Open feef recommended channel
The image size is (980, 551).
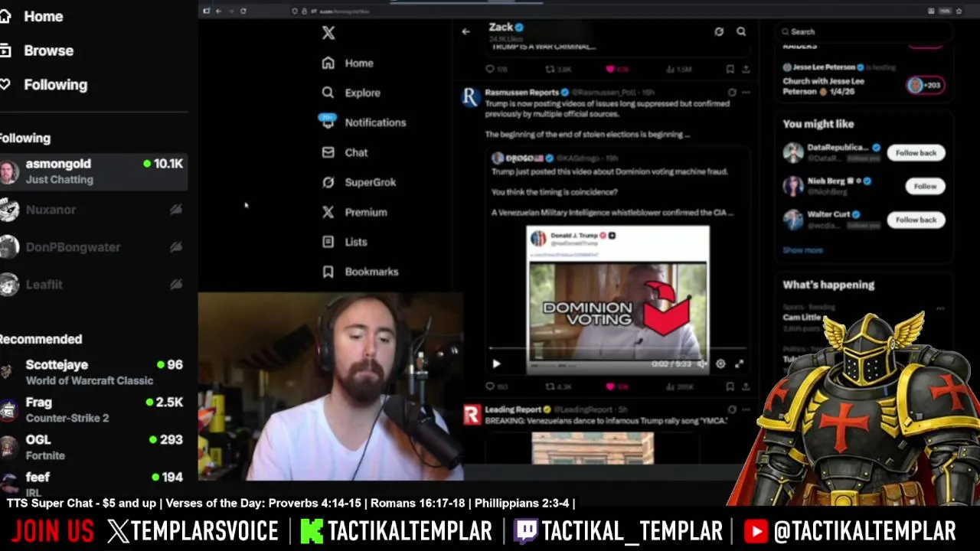[92, 481]
